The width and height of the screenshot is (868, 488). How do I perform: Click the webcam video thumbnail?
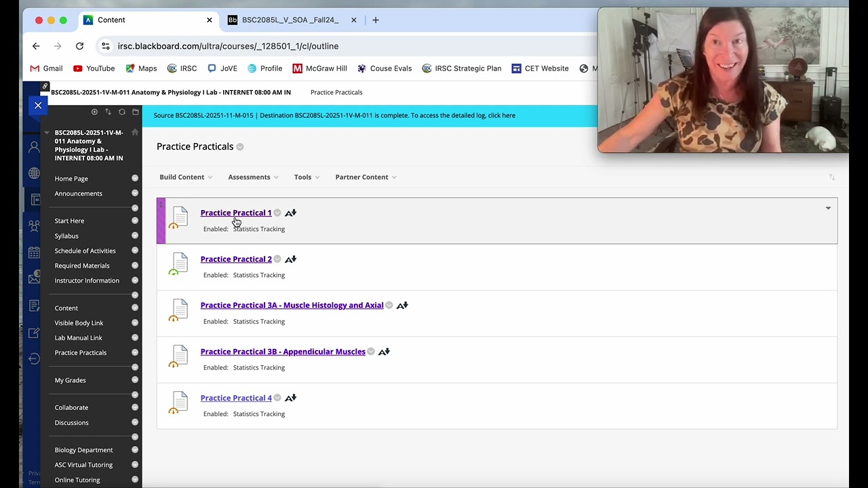[x=723, y=80]
